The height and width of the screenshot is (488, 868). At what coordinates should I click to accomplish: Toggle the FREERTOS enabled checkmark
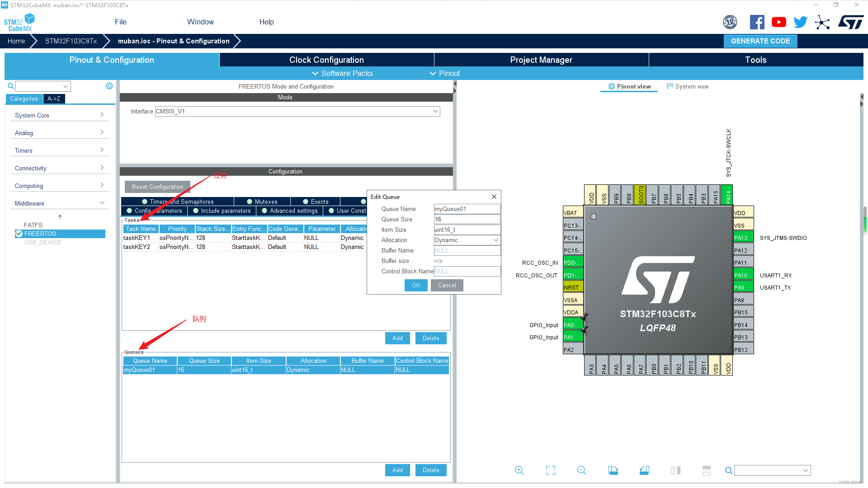tap(19, 234)
